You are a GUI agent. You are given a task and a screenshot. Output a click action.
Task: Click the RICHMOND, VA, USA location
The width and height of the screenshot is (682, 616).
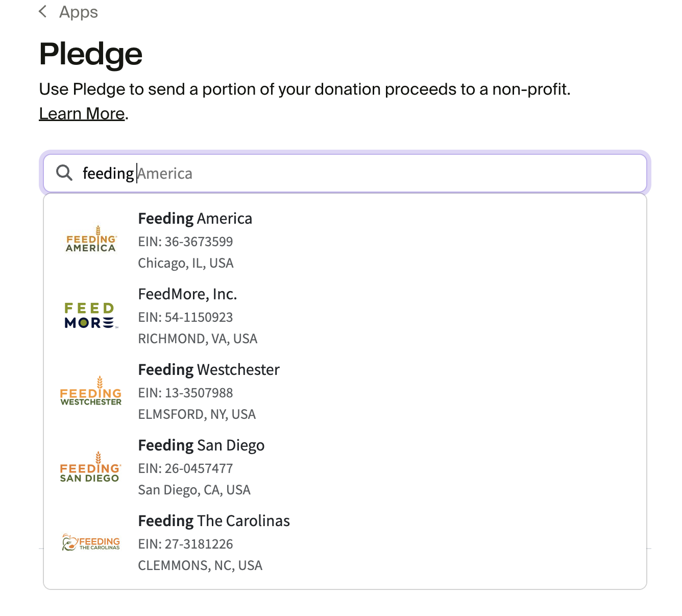click(x=198, y=339)
